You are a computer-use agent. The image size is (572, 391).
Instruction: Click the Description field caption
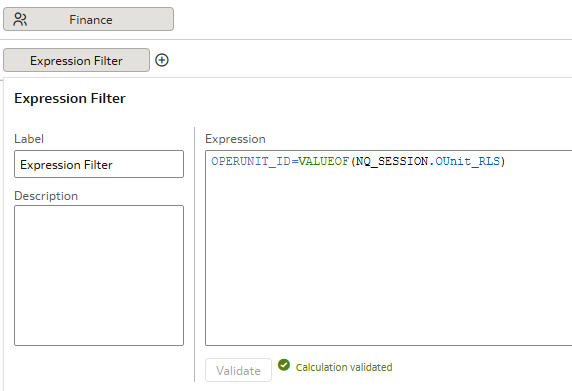pos(46,196)
